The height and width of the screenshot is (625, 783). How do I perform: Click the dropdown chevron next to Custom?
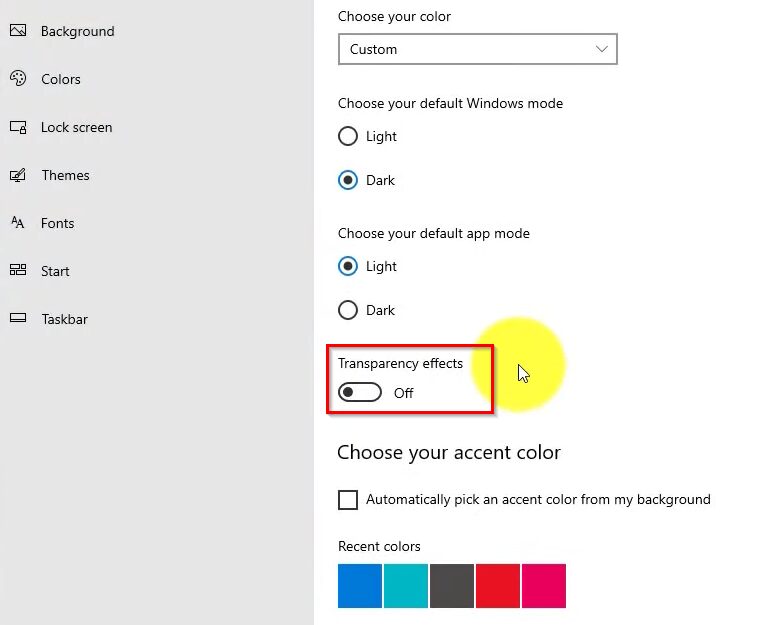pyautogui.click(x=601, y=49)
